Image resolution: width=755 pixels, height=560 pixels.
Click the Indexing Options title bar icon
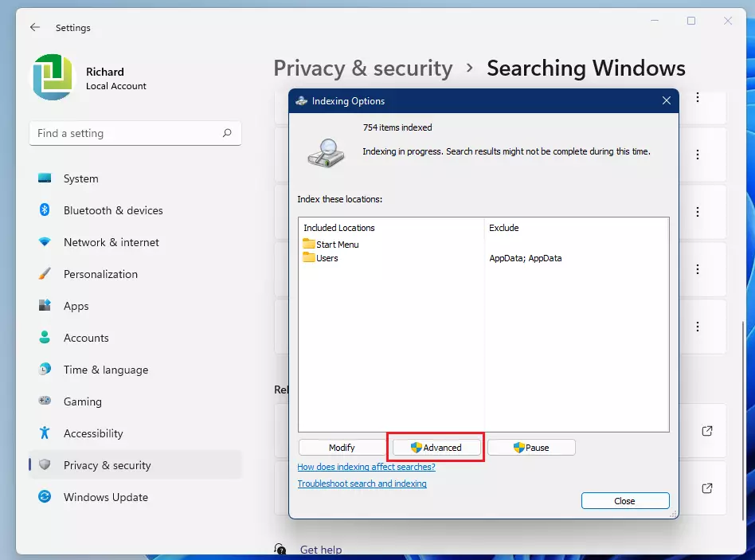click(301, 100)
